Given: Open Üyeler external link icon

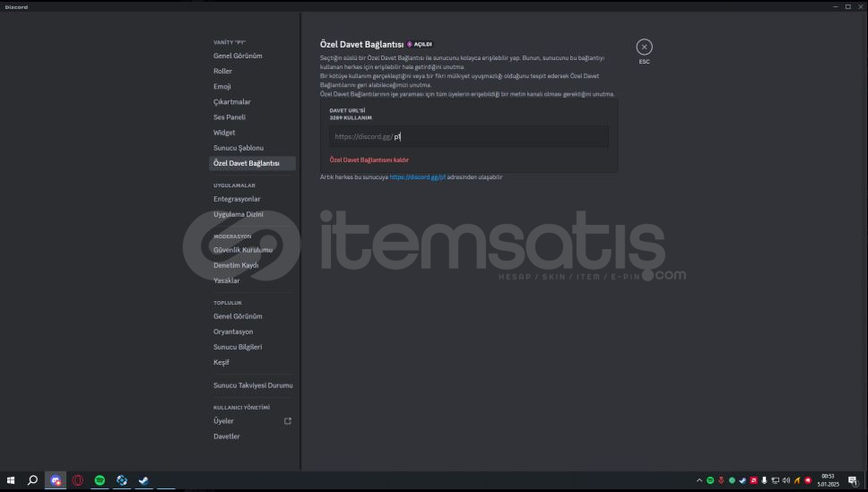Looking at the screenshot, I should click(288, 421).
